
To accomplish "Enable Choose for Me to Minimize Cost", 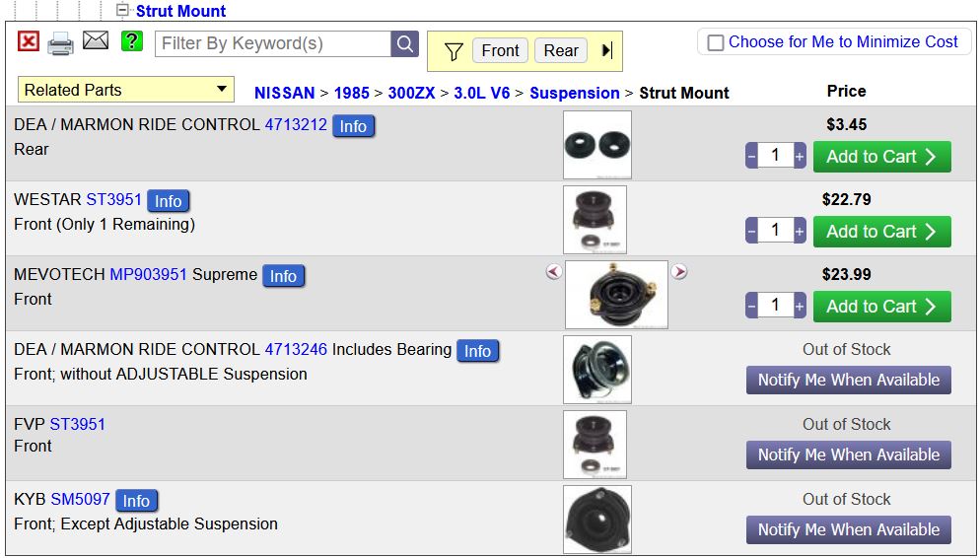I will click(x=716, y=42).
